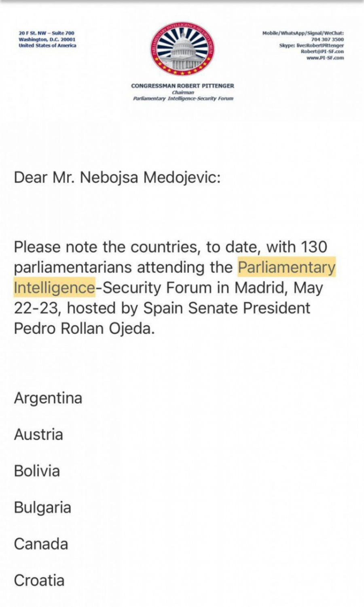Image resolution: width=364 pixels, height=607 pixels.
Task: Tap the phone number 704 307 3500
Action: (327, 40)
